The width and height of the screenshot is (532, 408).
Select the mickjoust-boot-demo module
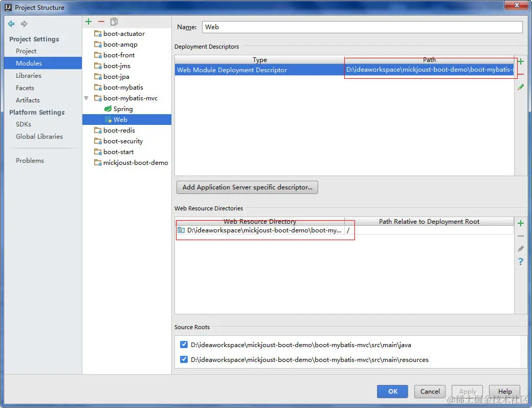pos(136,163)
